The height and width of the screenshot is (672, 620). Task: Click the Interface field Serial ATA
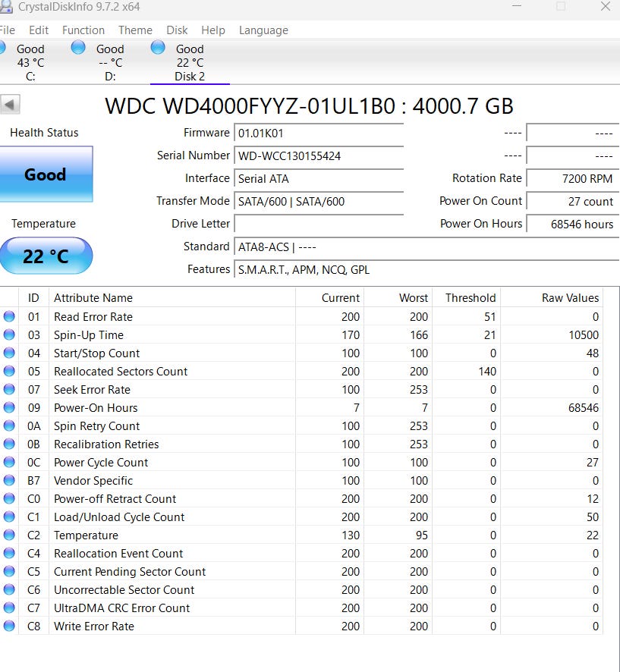[x=319, y=179]
